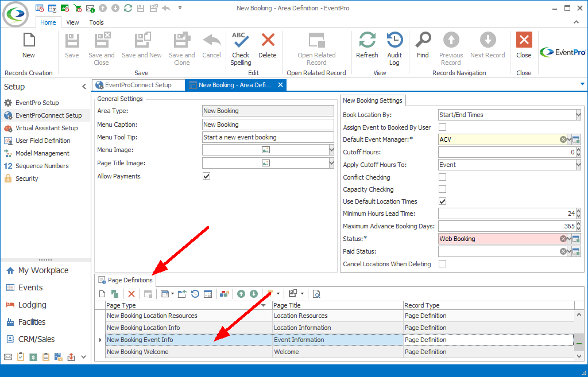Open Virtual Assistant Setup

pos(47,128)
